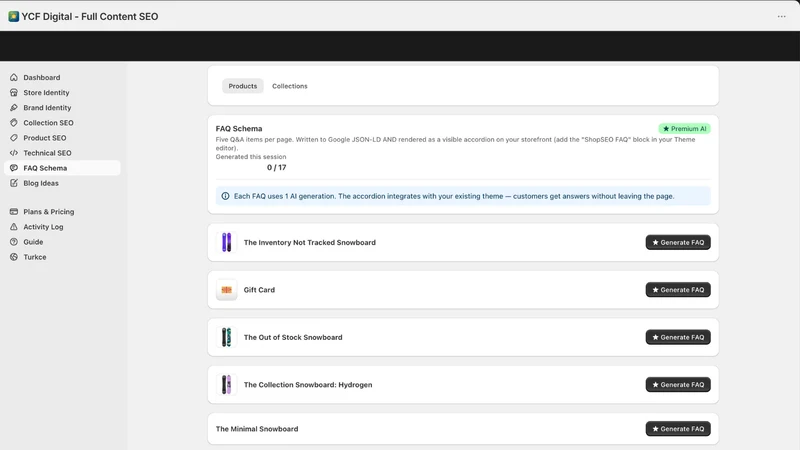The width and height of the screenshot is (800, 450).
Task: View Plans & Pricing
Action: coord(62,211)
